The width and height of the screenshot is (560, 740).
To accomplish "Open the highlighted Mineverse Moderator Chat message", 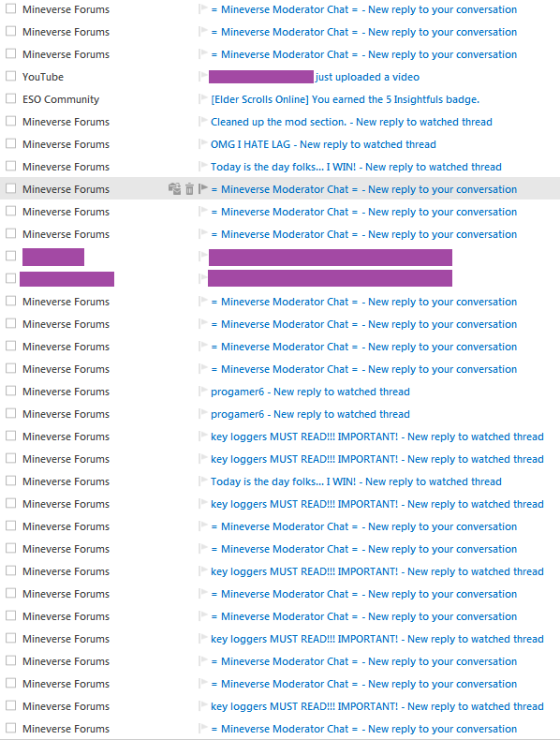I will point(363,189).
